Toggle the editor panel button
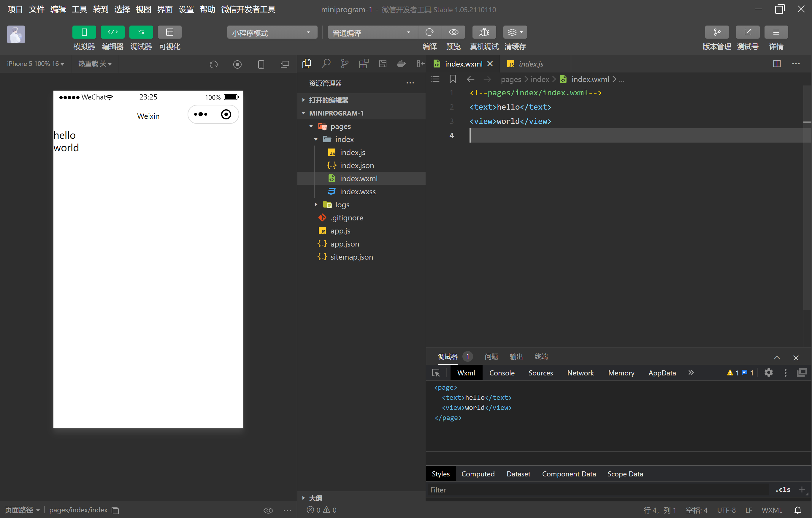The height and width of the screenshot is (518, 812). coord(112,32)
